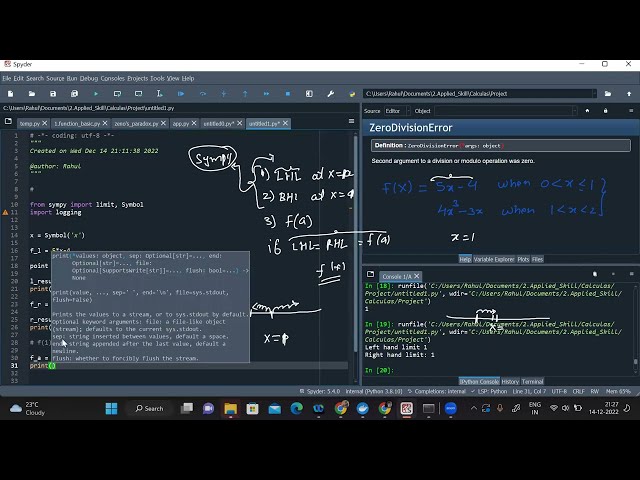Click the Completions: internal status entry
Image resolution: width=640 pixels, height=480 pixels.
point(437,391)
